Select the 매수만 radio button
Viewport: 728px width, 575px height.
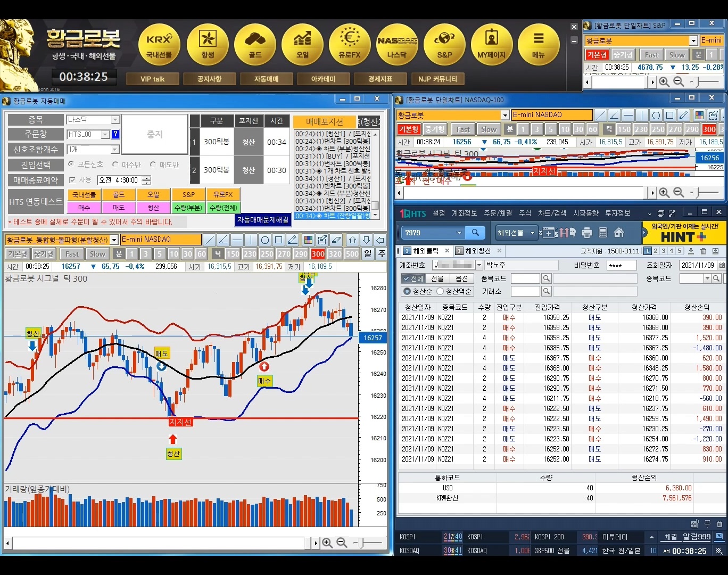(115, 165)
